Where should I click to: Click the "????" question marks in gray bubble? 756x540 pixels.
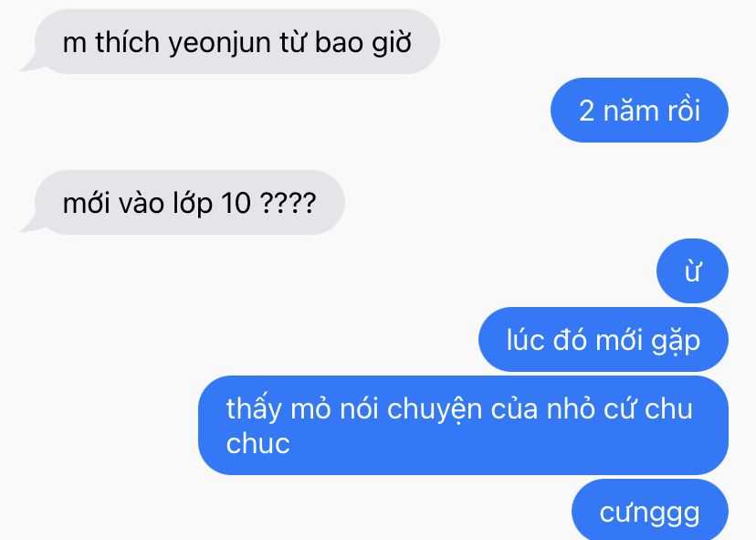pyautogui.click(x=288, y=203)
